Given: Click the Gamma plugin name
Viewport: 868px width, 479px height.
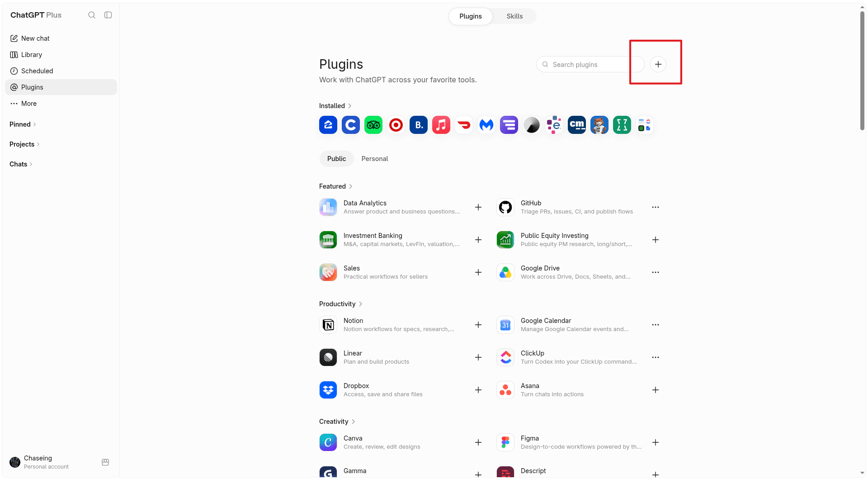Looking at the screenshot, I should [355, 471].
